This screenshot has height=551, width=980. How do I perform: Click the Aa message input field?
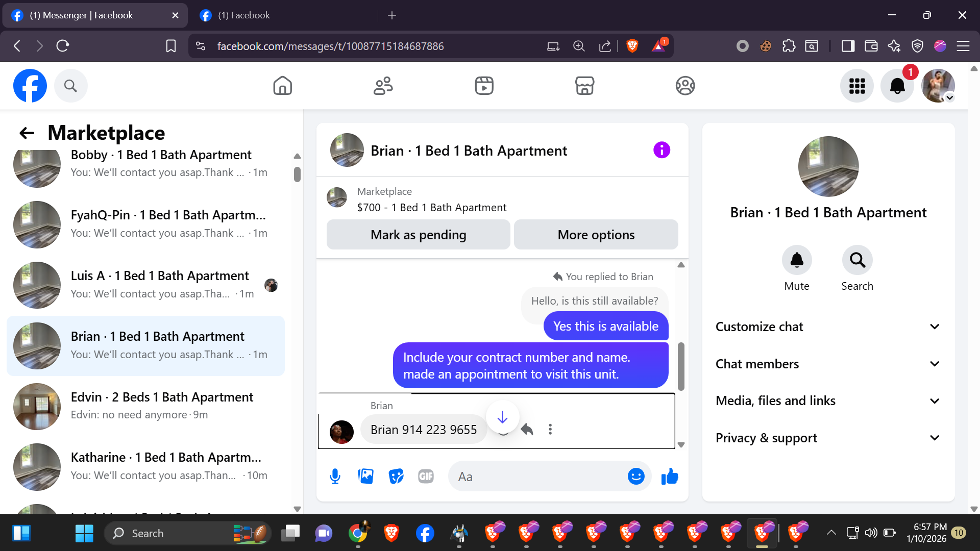[x=536, y=477]
